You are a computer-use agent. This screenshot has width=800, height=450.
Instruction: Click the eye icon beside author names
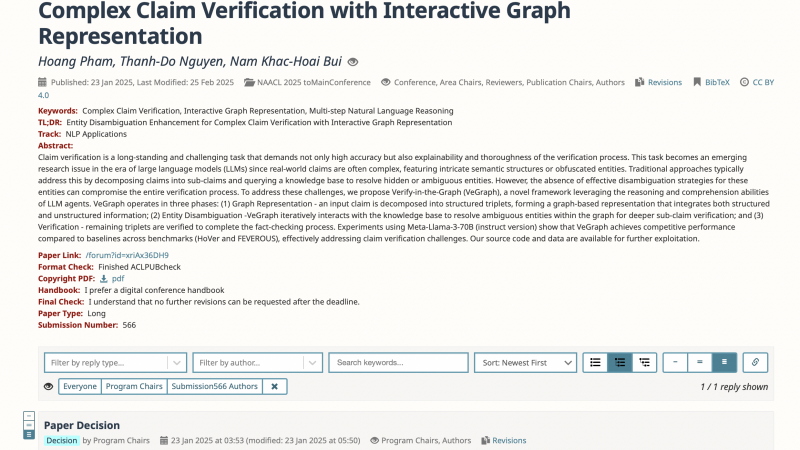pyautogui.click(x=353, y=62)
